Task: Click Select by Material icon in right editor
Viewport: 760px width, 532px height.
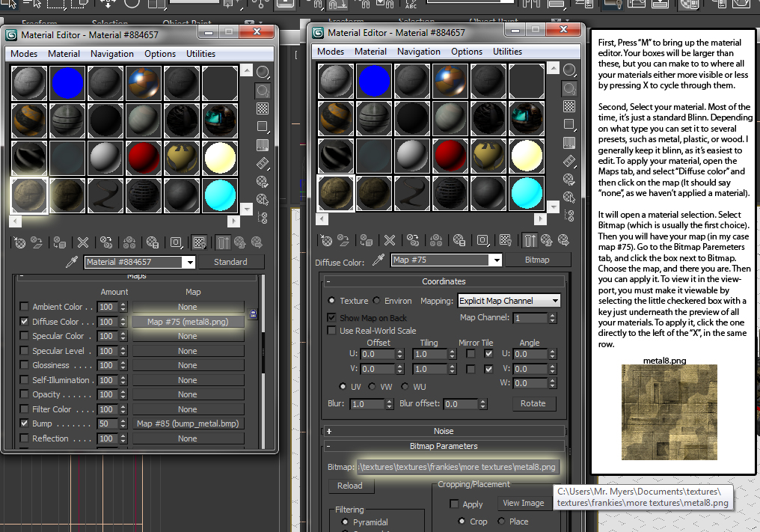Action: point(569,198)
